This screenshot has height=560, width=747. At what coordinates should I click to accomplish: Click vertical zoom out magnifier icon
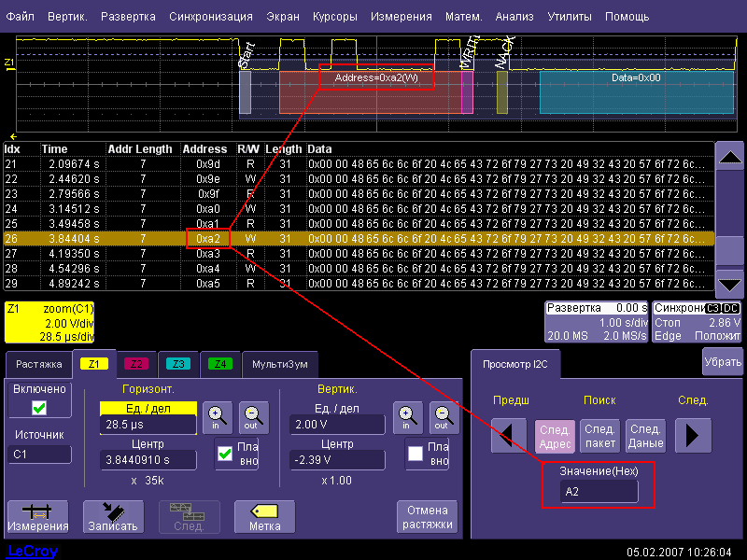[x=441, y=416]
